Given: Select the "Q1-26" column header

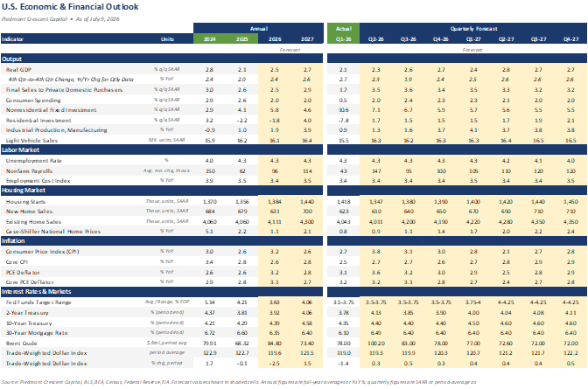Looking at the screenshot, I should click(343, 39).
